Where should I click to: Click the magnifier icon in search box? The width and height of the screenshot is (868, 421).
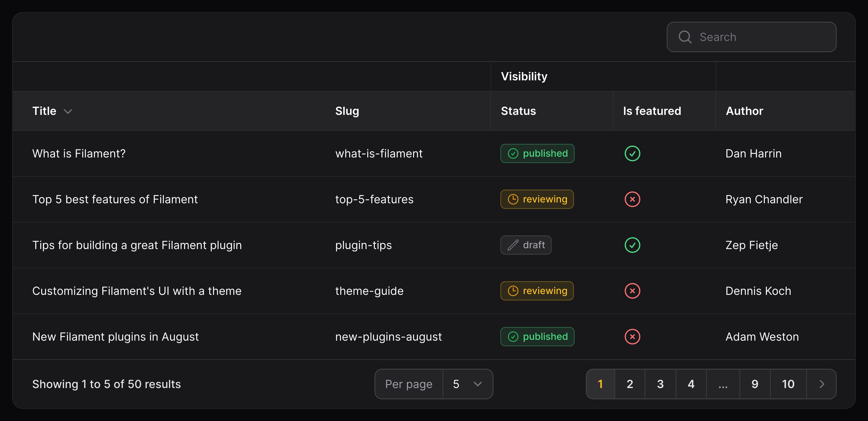(x=685, y=37)
